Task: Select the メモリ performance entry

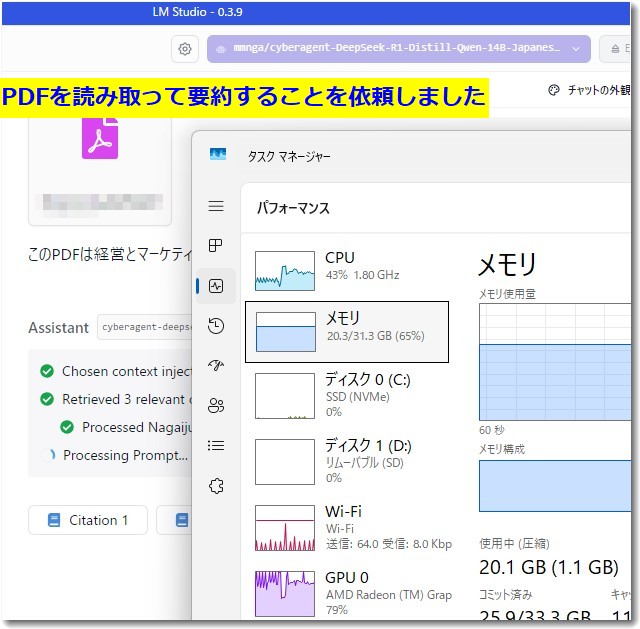Action: (x=347, y=332)
